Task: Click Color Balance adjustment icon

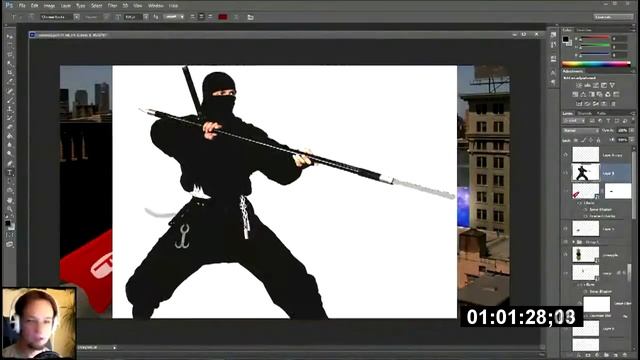Action: [583, 94]
